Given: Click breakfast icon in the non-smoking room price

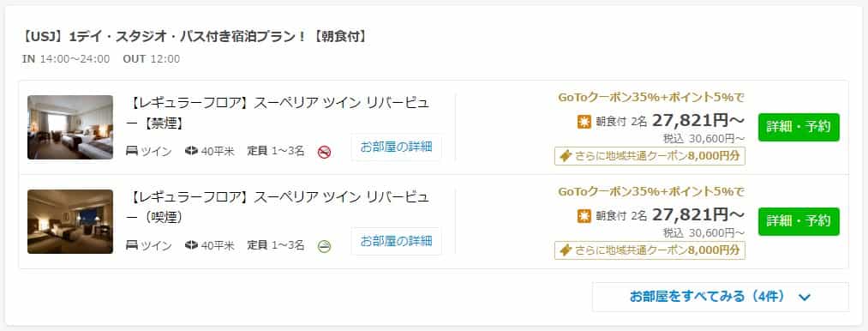Looking at the screenshot, I should 584,122.
